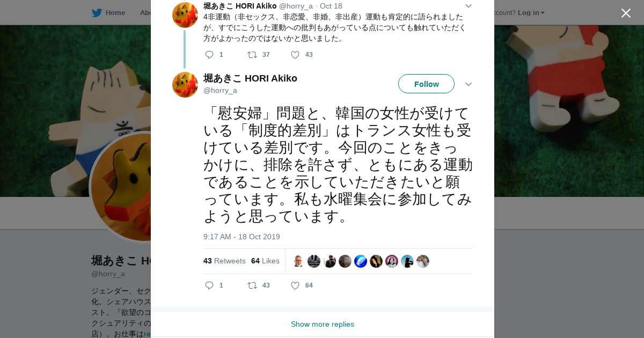View the 43 Retweets list
This screenshot has width=644, height=338.
point(224,261)
